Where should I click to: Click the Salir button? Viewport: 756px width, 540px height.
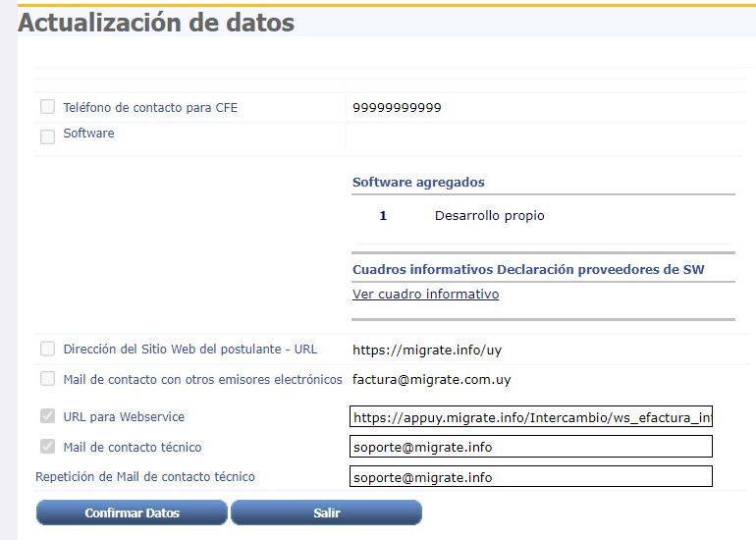click(x=326, y=513)
